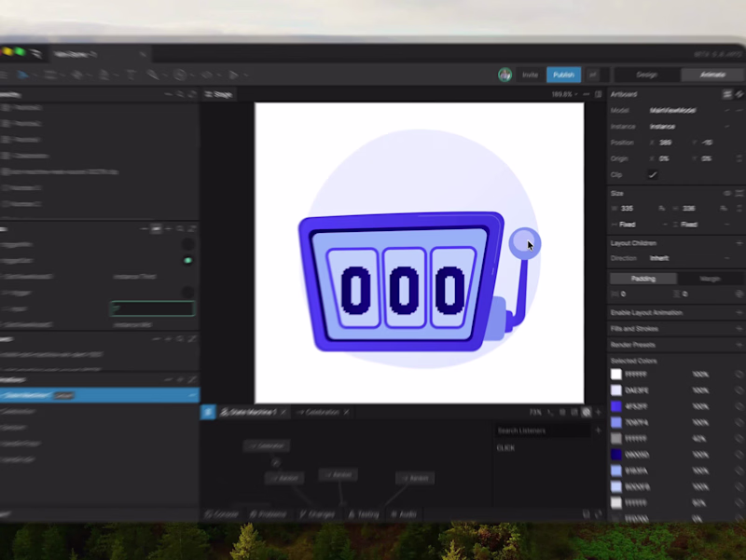Open the Audio panel
The height and width of the screenshot is (560, 746).
(x=404, y=514)
